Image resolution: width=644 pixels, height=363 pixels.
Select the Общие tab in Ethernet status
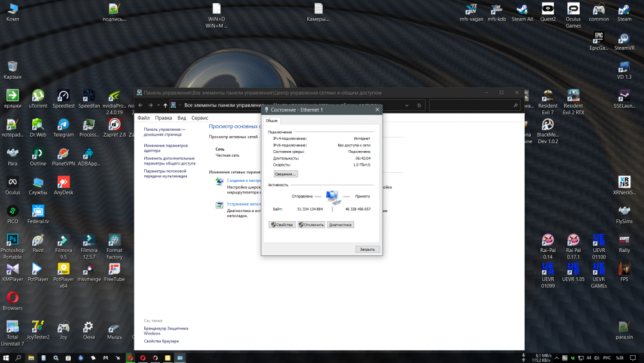272,121
